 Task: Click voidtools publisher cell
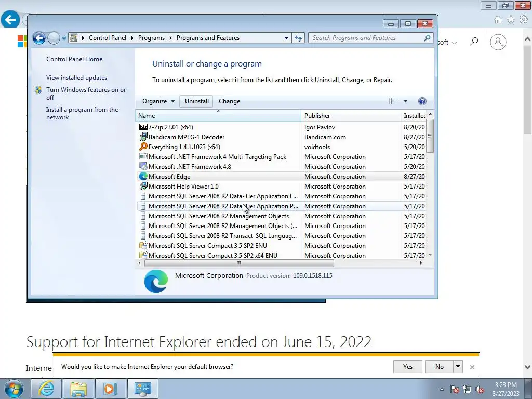pos(317,147)
